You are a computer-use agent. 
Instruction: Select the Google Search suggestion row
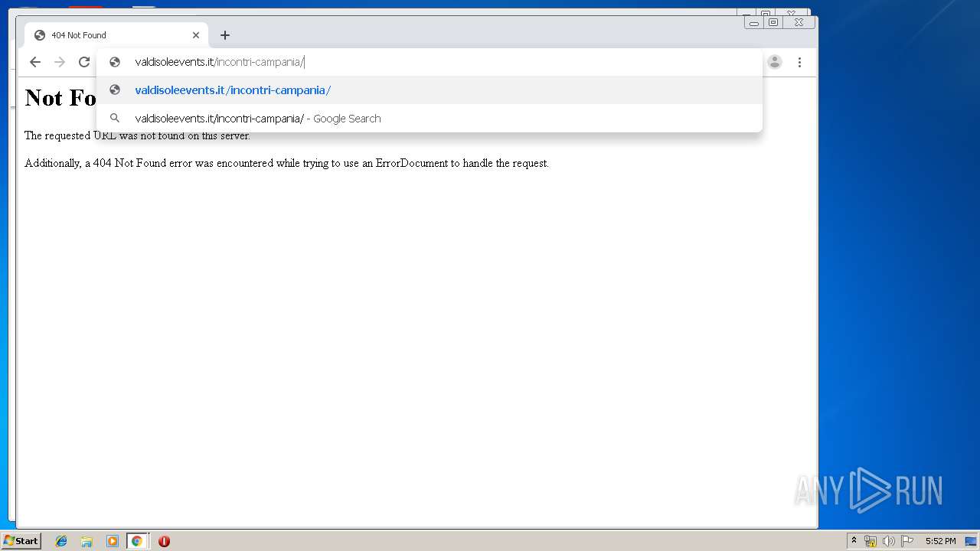(430, 119)
